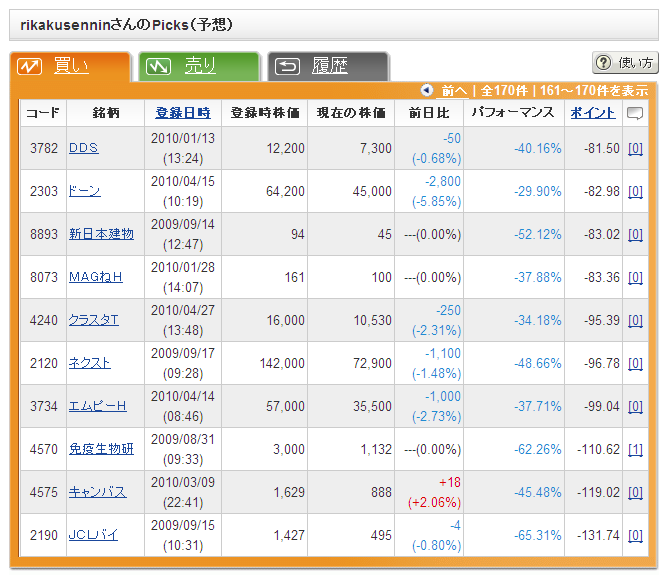
Task: Open the キャンバス stock link
Action: point(97,492)
